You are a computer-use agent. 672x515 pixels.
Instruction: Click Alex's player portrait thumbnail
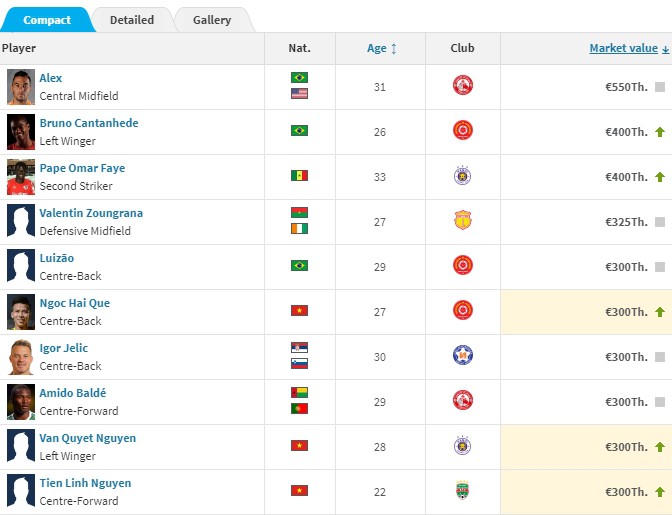(x=20, y=86)
